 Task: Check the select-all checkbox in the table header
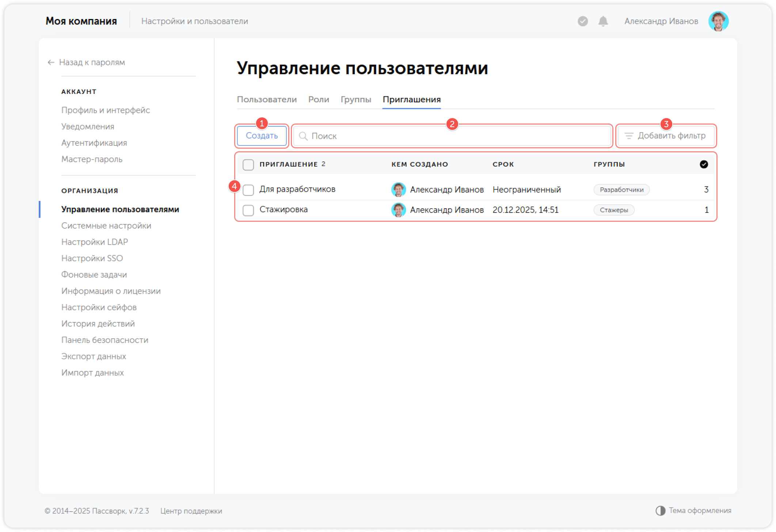tap(248, 165)
